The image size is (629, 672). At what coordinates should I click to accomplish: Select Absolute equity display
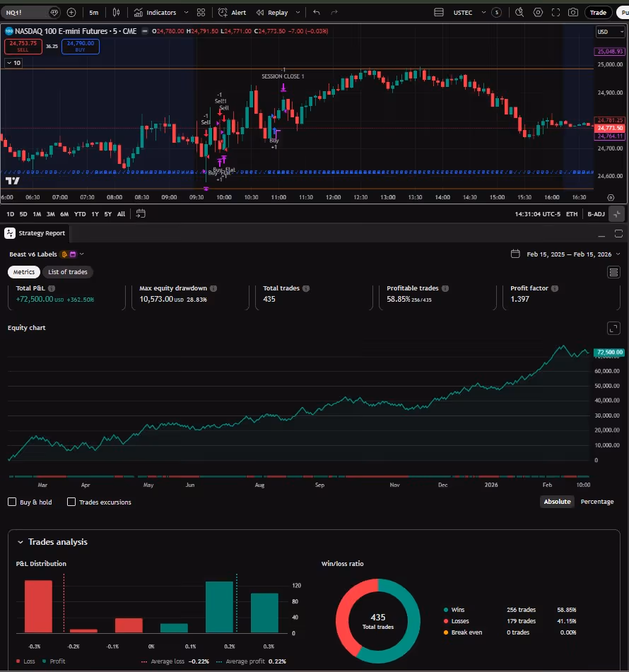click(x=558, y=502)
